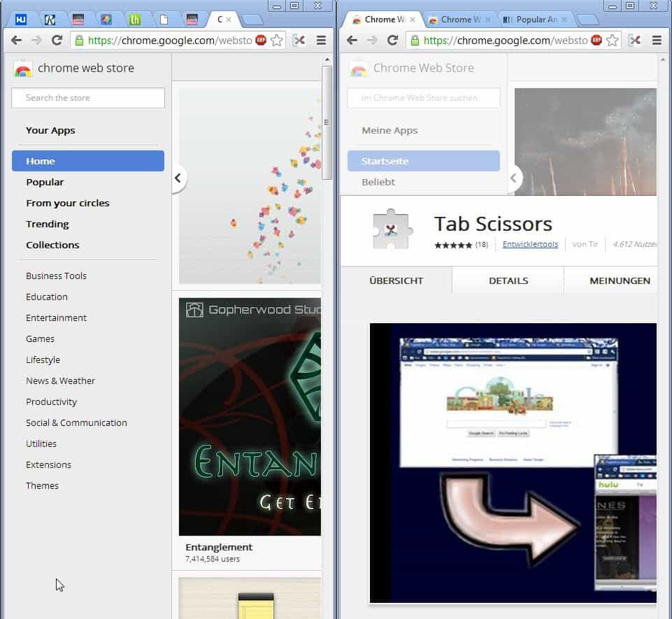The height and width of the screenshot is (619, 672).
Task: Click the Adblock Plus icon in right window
Action: pyautogui.click(x=596, y=41)
